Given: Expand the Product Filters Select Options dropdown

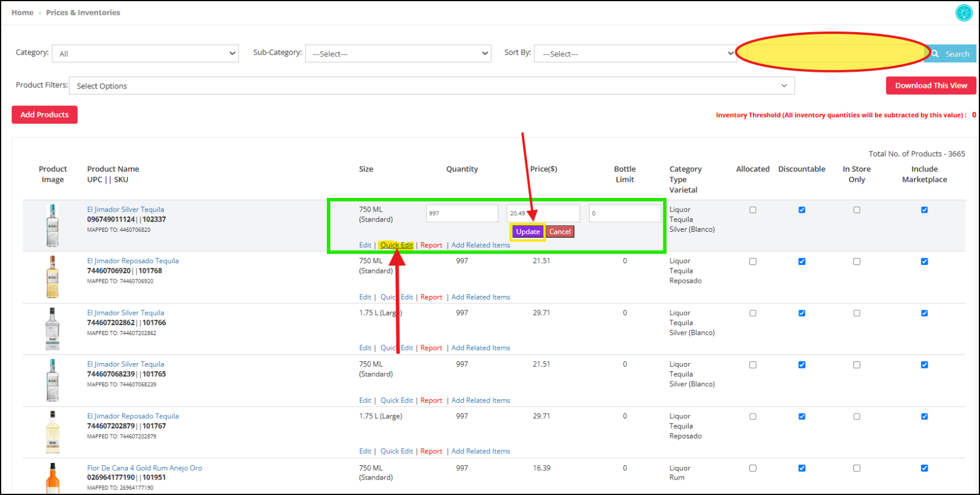Looking at the screenshot, I should coord(432,86).
